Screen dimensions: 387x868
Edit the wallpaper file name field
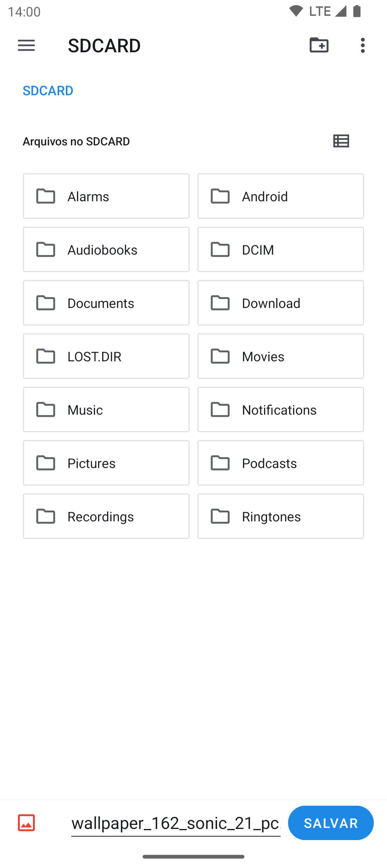pos(176,823)
